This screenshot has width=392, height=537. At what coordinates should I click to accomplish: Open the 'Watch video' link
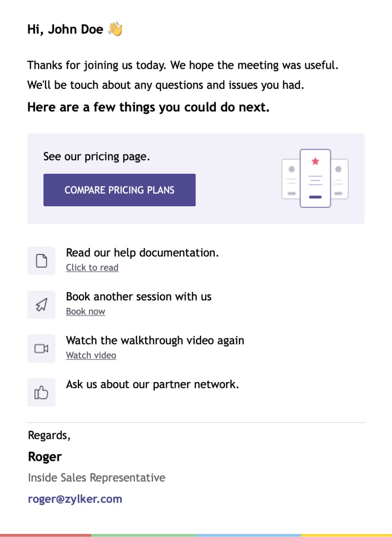click(91, 355)
